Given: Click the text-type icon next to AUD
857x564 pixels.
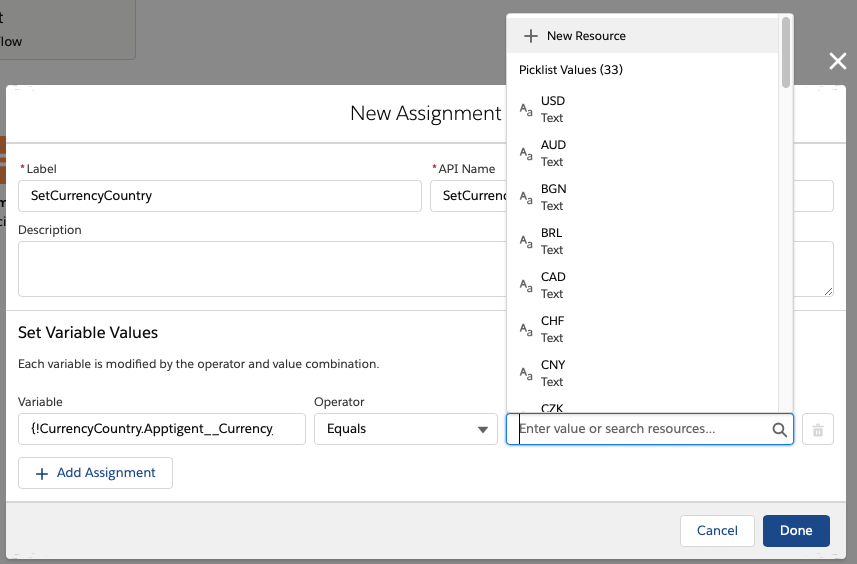Looking at the screenshot, I should pos(526,154).
